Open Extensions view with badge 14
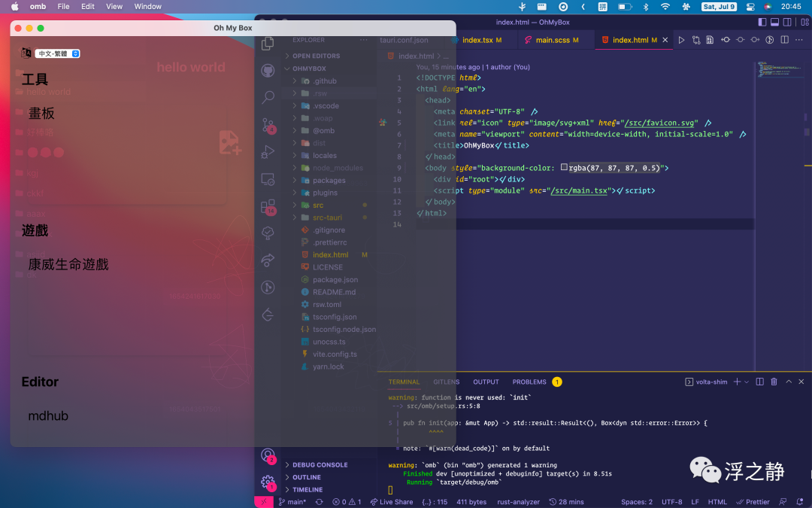 pyautogui.click(x=268, y=207)
